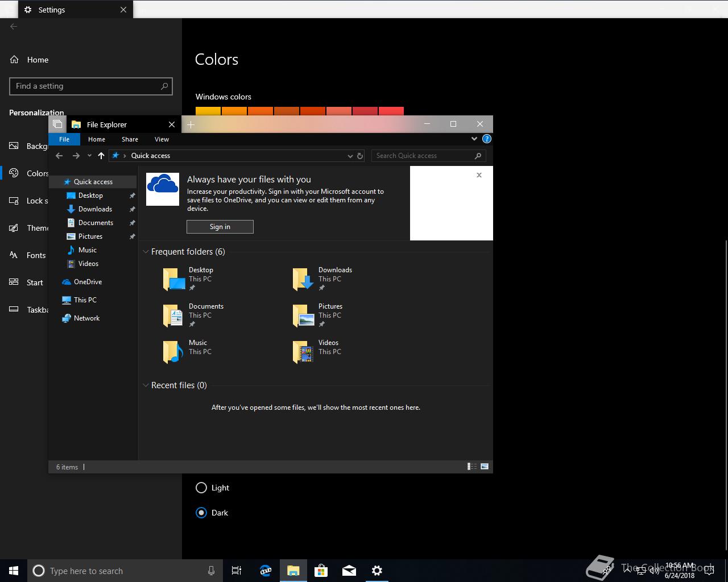Click the Settings gear on the taskbar
This screenshot has height=582, width=728.
click(x=377, y=571)
